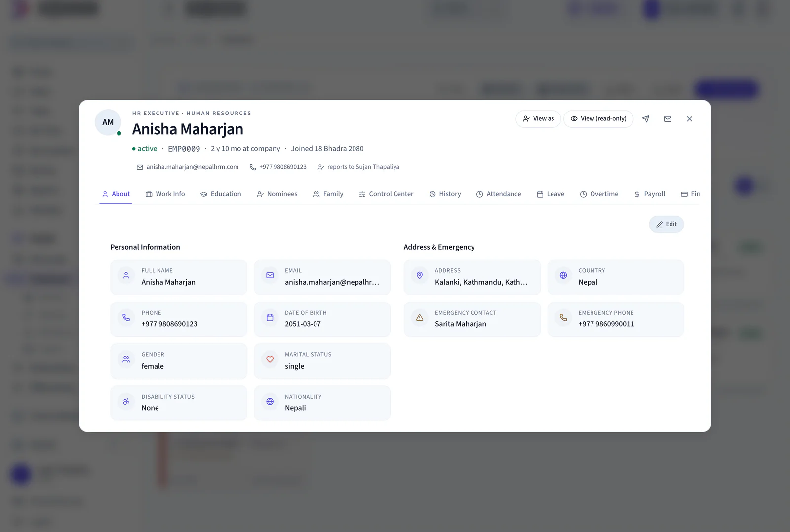Open the Attendance tab
This screenshot has width=790, height=532.
coord(498,194)
